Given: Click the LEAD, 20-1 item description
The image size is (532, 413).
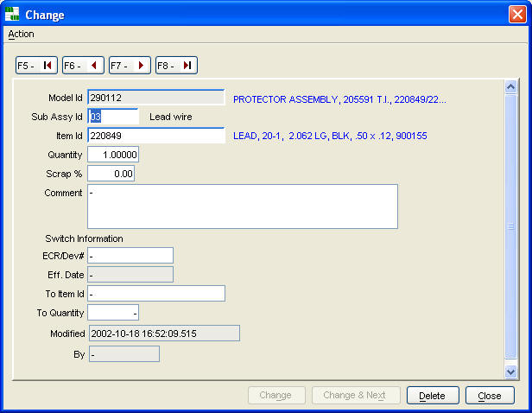Looking at the screenshot, I should click(330, 136).
